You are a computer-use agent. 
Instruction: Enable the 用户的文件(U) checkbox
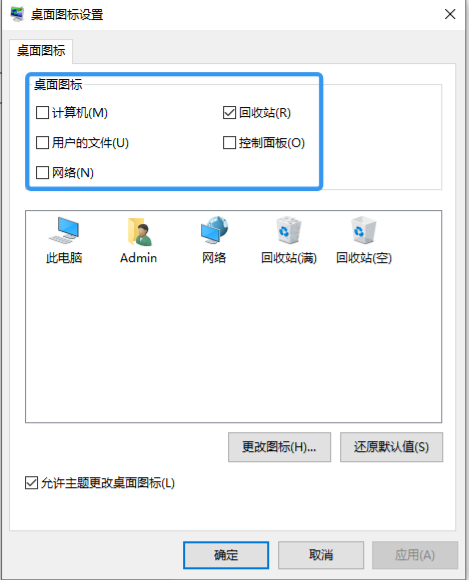pyautogui.click(x=42, y=142)
